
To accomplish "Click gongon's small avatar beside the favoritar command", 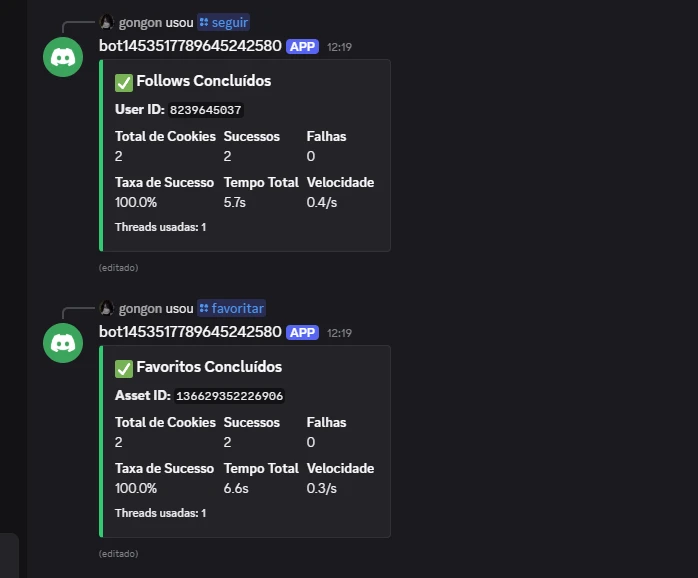I will pos(107,308).
